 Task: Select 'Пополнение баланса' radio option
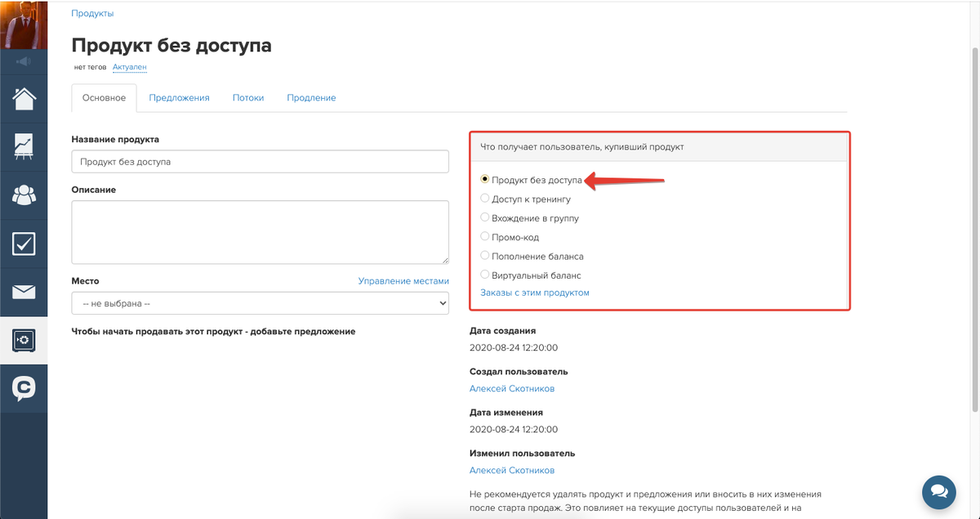pyautogui.click(x=485, y=256)
